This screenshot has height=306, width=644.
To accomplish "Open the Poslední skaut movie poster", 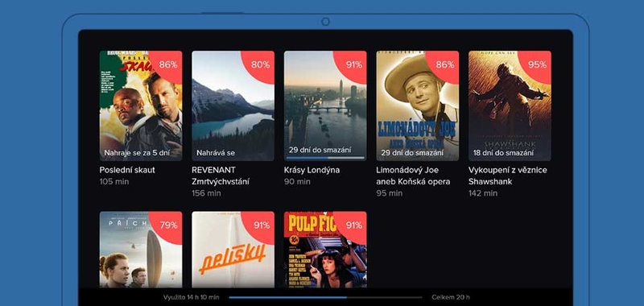I will (141, 105).
